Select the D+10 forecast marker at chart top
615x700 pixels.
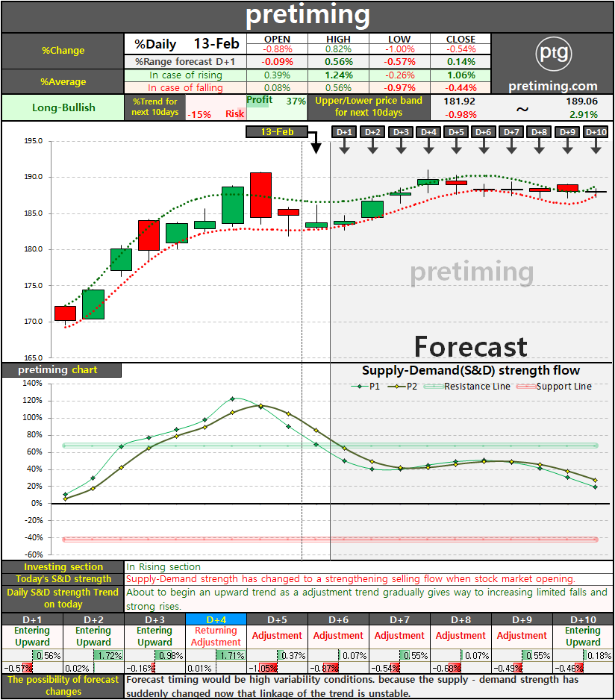coord(596,131)
